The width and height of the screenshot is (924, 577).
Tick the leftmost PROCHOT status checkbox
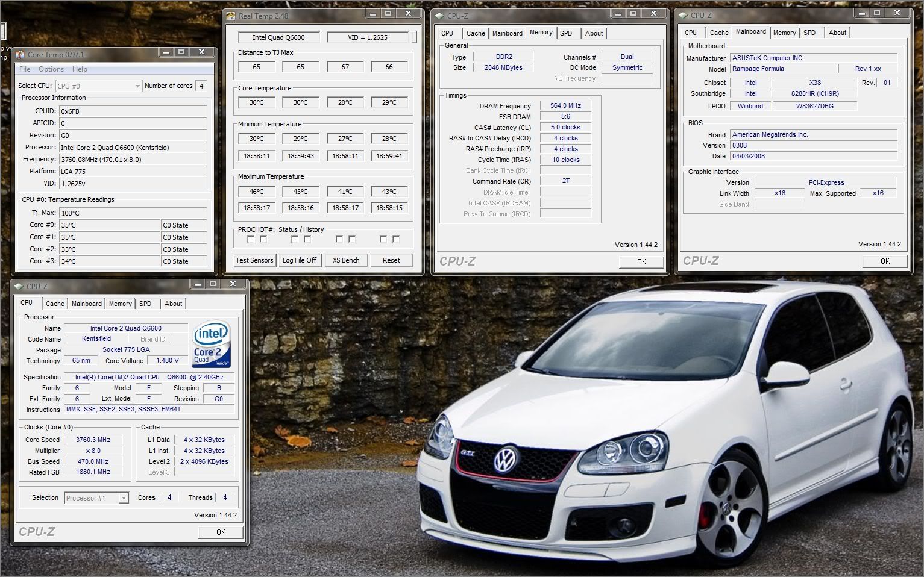[x=251, y=239]
